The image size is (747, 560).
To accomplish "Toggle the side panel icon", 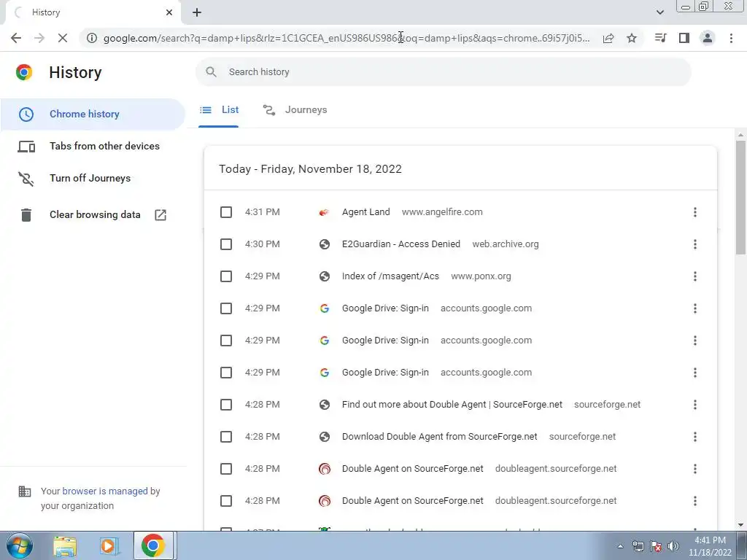I will pyautogui.click(x=684, y=38).
